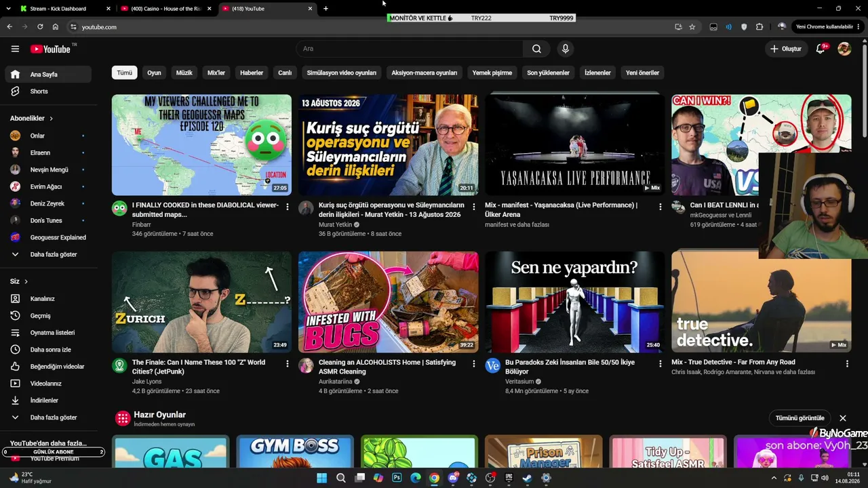Open Chrome home page button

click(55, 26)
